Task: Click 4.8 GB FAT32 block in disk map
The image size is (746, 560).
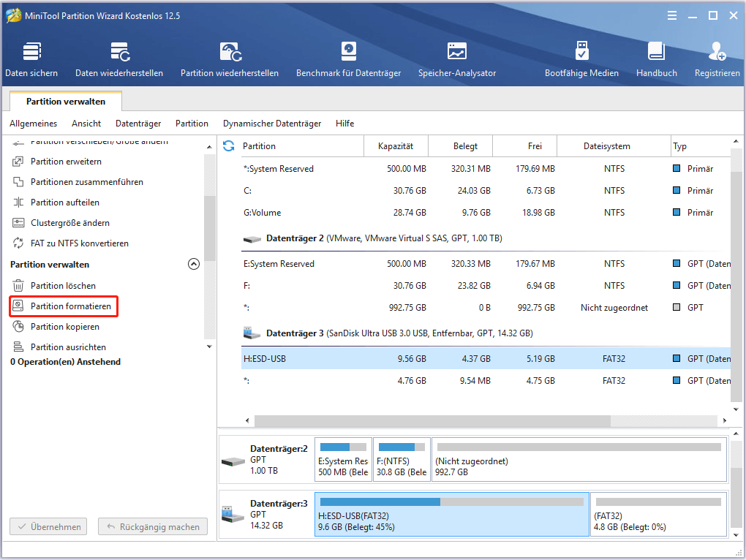Action: (658, 514)
